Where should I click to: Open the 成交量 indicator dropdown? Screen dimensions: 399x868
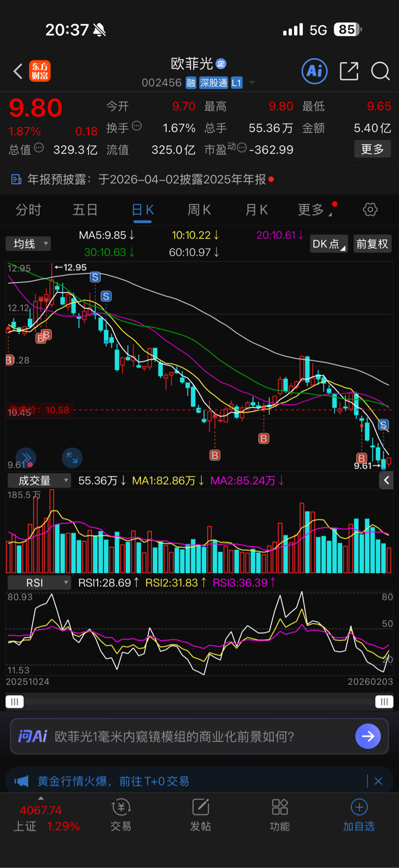click(39, 481)
